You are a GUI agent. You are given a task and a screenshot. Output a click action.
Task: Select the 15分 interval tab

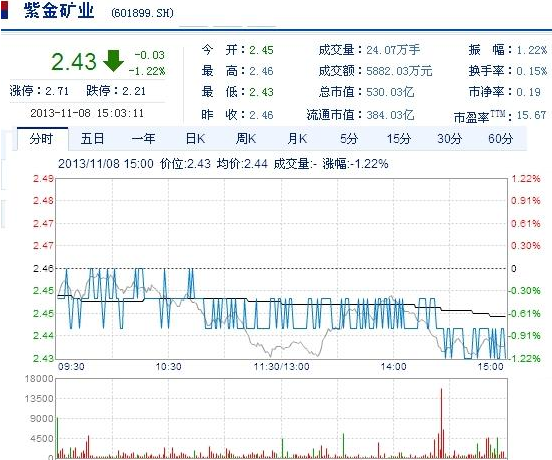point(399,139)
